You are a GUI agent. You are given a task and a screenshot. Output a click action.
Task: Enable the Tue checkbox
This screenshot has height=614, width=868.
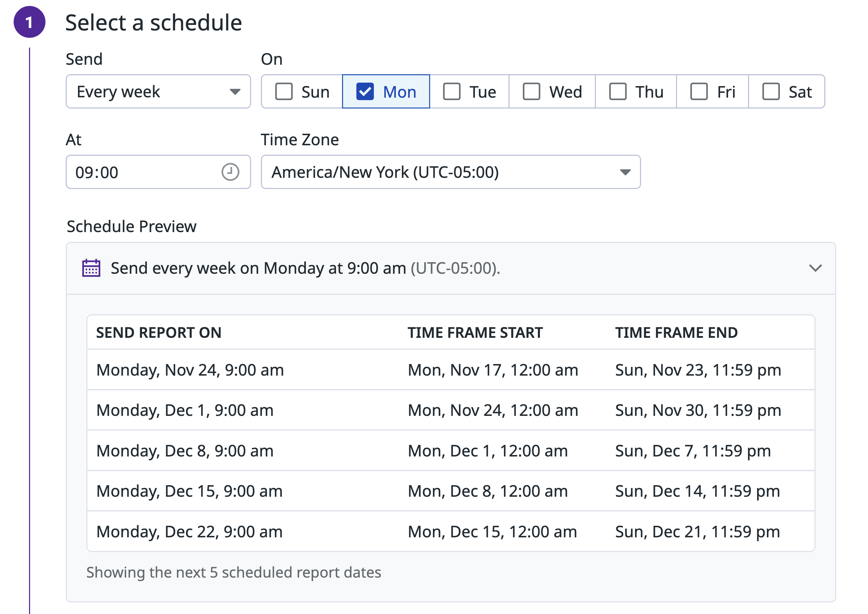(x=451, y=92)
